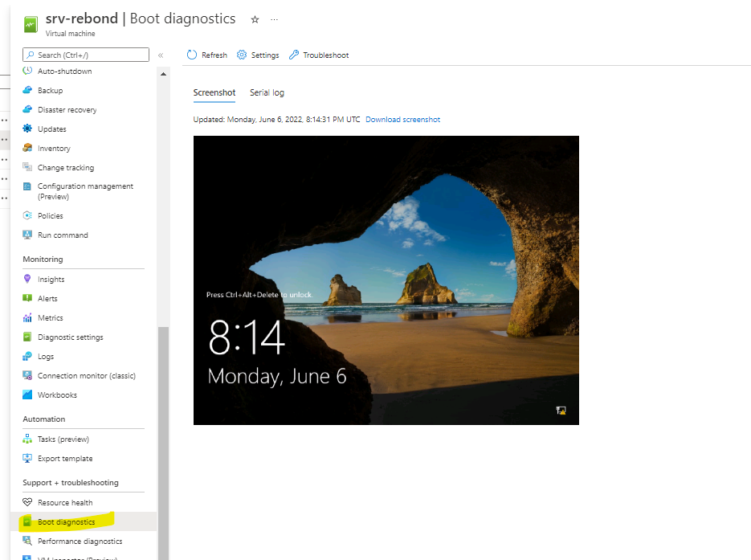Open the more options ellipsis in header

coord(274,19)
